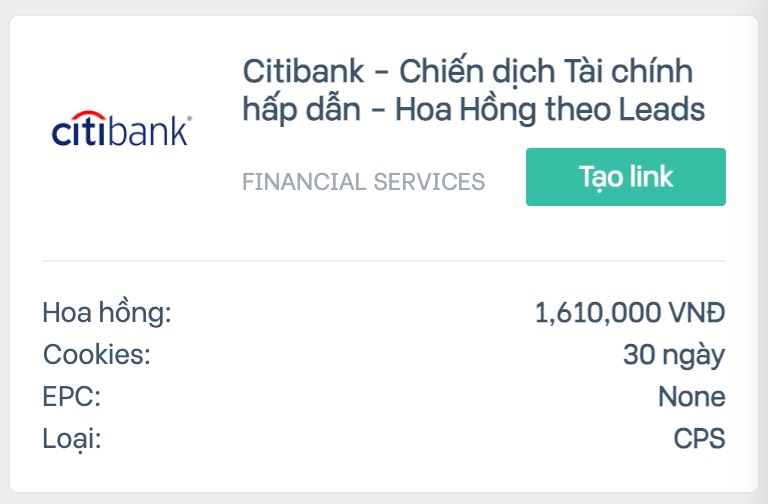This screenshot has width=768, height=504.
Task: Click the "bank" part of the logo
Action: [x=147, y=130]
